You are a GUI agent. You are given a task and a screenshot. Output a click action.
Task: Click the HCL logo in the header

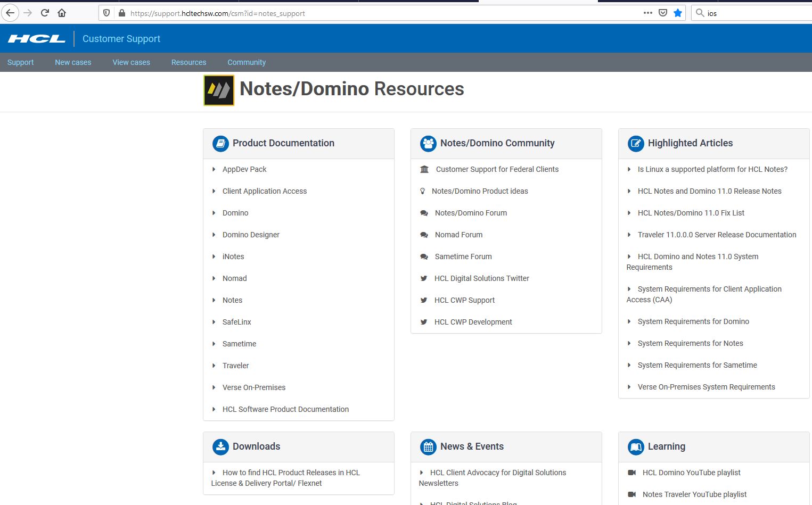(x=36, y=38)
